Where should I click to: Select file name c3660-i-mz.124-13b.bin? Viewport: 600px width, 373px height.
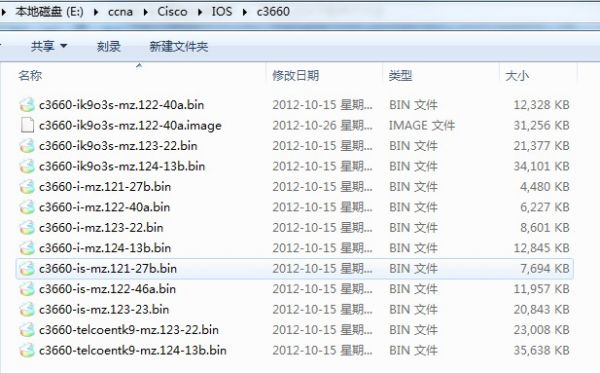click(x=105, y=248)
